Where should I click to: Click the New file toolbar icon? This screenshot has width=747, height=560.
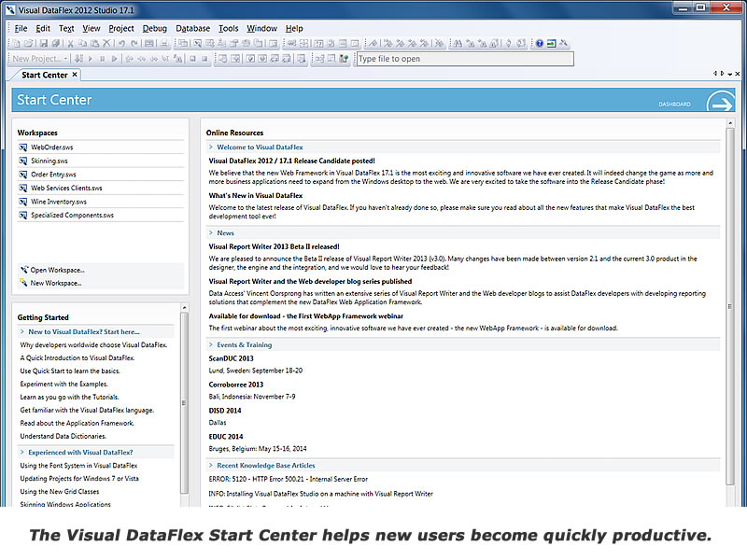[x=16, y=43]
